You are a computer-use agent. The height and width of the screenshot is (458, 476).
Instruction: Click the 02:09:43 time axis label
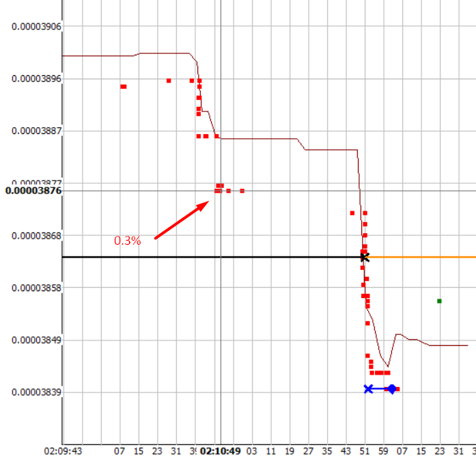coord(63,451)
